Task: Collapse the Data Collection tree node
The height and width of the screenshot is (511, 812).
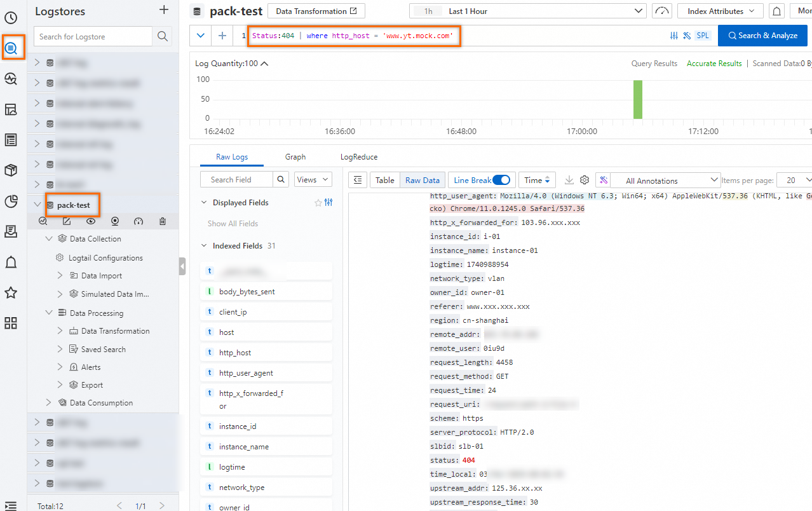Action: coord(49,239)
